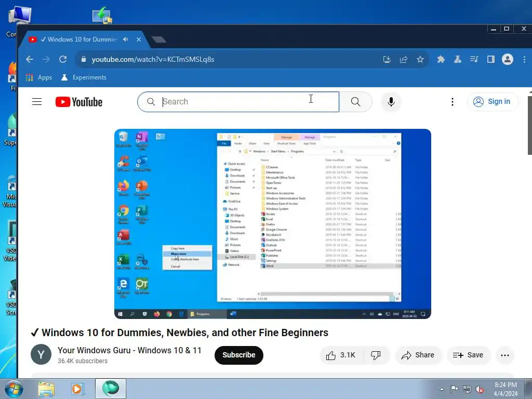532x399 pixels.
Task: Click the install app icon in address bar
Action: tap(387, 60)
